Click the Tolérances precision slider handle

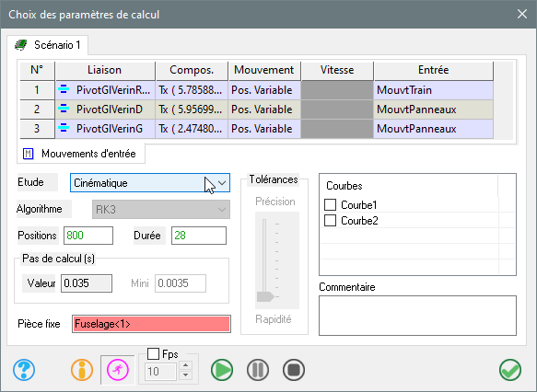tap(265, 296)
